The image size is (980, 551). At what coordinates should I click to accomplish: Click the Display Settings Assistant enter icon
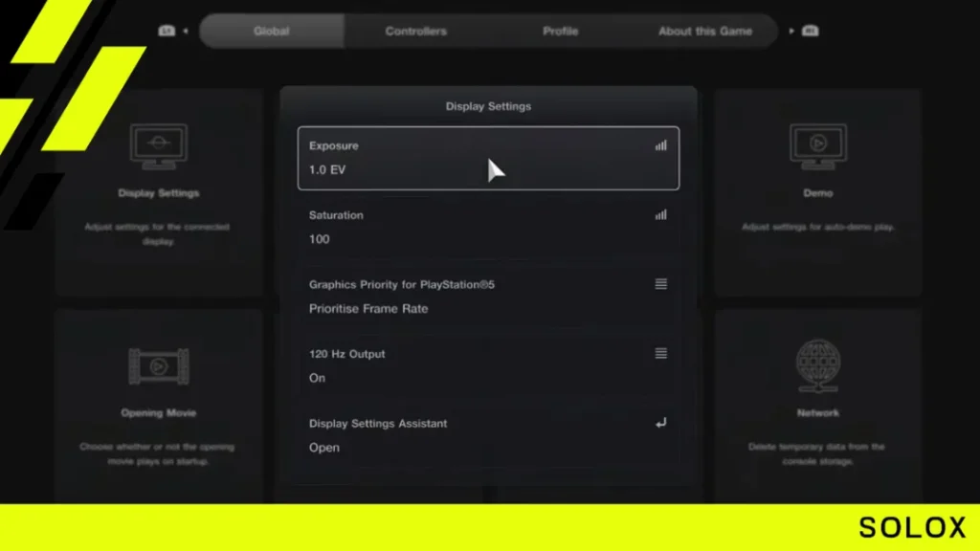660,423
